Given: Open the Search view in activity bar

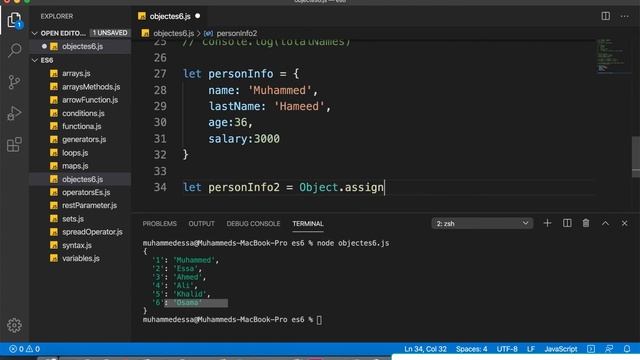Looking at the screenshot, I should [x=14, y=50].
